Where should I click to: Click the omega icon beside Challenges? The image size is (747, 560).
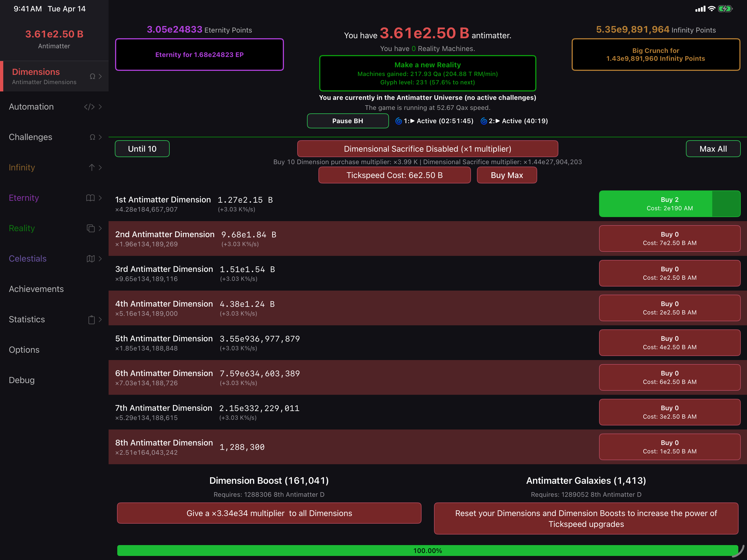click(92, 137)
